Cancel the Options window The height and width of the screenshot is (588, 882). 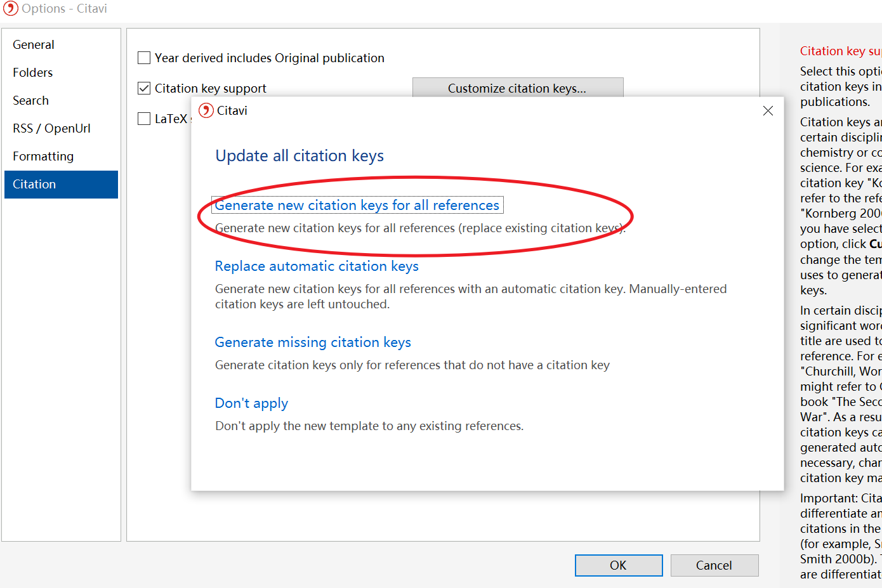coord(714,565)
